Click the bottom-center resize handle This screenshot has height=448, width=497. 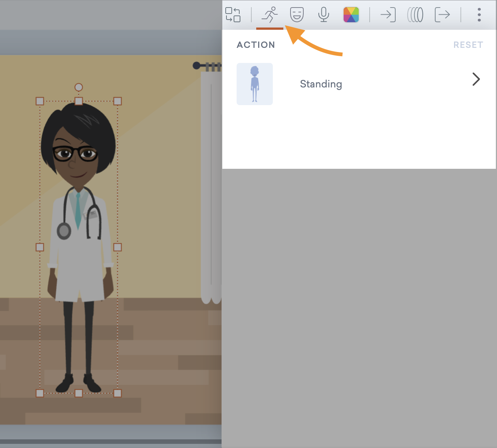tap(78, 393)
